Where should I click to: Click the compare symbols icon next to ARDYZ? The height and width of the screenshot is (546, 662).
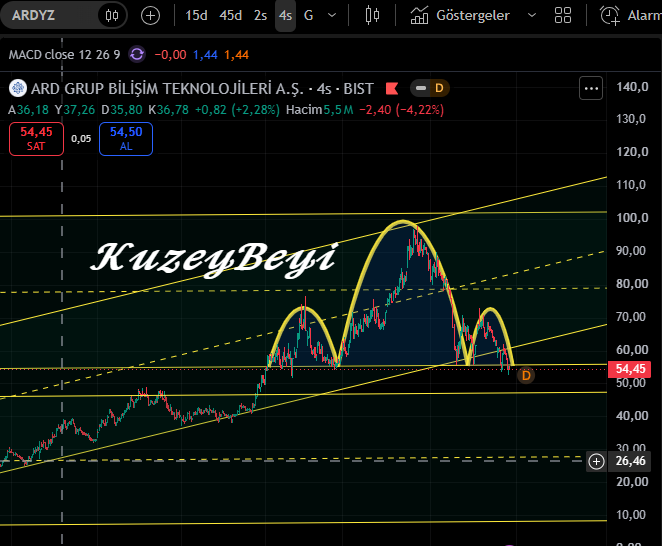(112, 16)
